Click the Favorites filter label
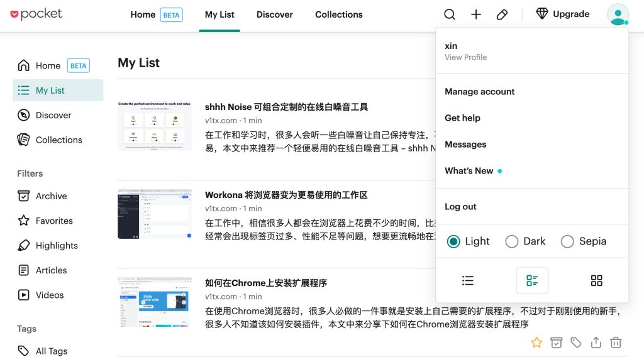 (54, 221)
